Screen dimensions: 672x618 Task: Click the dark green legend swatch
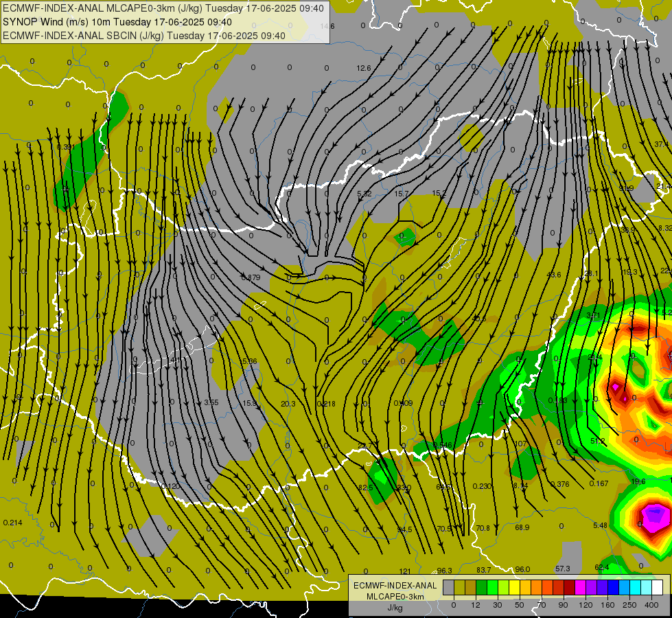(482, 587)
